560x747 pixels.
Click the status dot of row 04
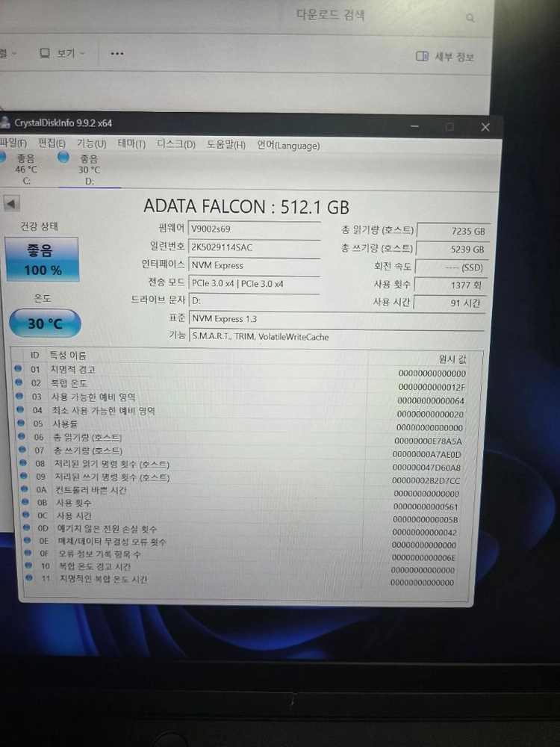20,409
